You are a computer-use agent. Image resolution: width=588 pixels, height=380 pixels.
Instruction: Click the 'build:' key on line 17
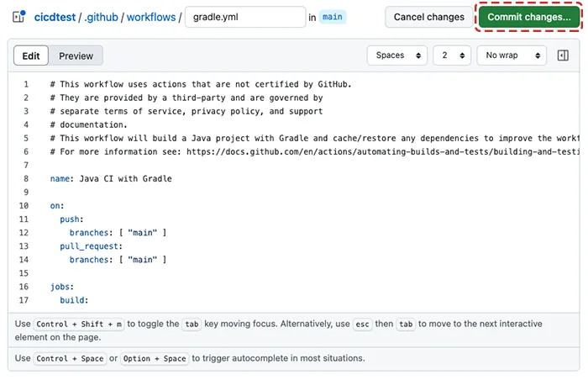[x=74, y=300]
